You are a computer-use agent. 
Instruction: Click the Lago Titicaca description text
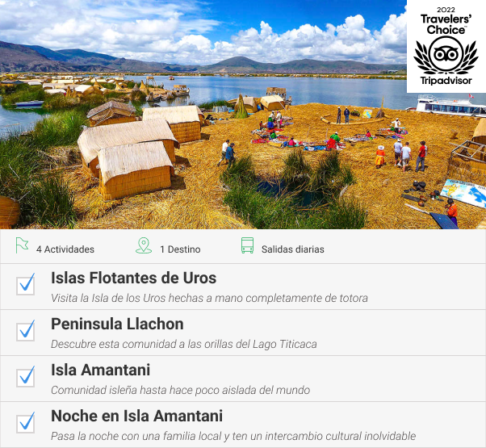[x=184, y=344]
